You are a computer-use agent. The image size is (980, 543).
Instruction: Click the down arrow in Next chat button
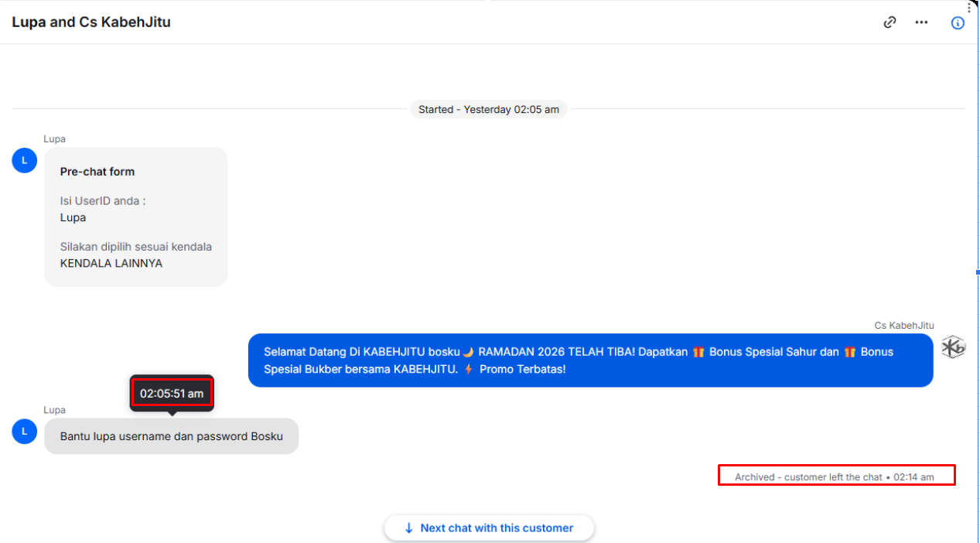[409, 528]
